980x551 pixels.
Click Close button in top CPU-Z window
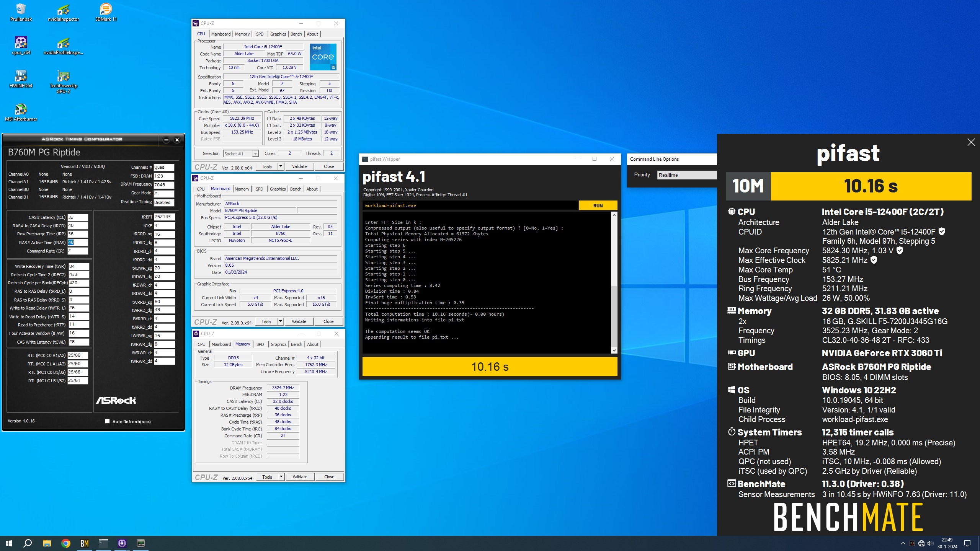[x=329, y=166]
